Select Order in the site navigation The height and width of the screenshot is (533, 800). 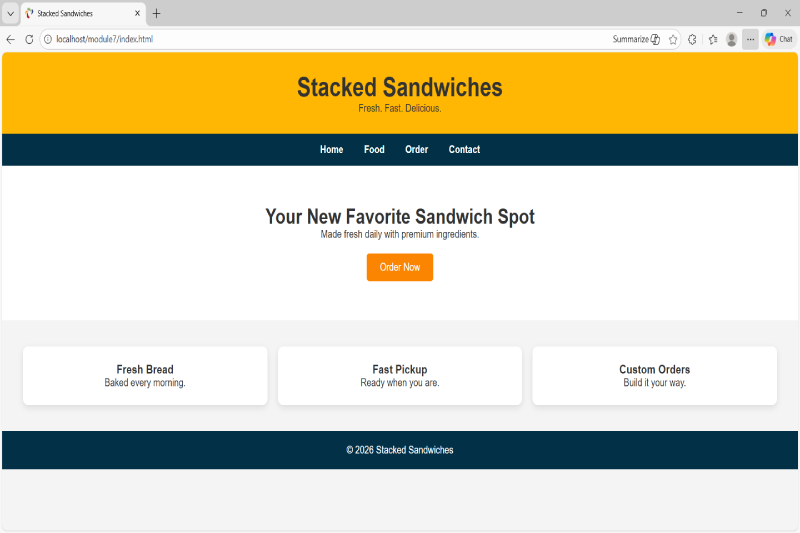click(416, 150)
